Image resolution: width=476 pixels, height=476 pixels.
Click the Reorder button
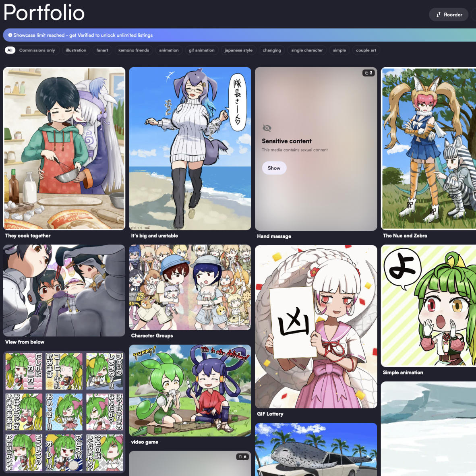pyautogui.click(x=448, y=14)
